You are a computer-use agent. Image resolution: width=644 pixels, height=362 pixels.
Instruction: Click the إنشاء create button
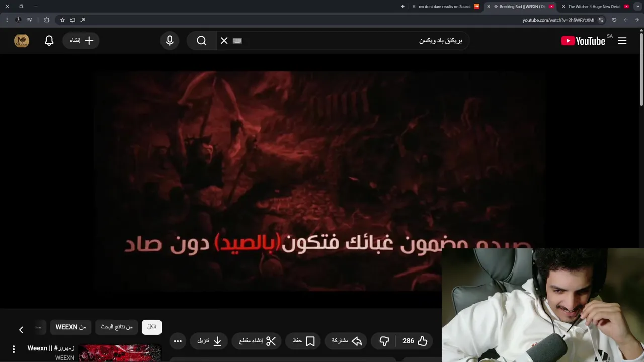point(81,41)
